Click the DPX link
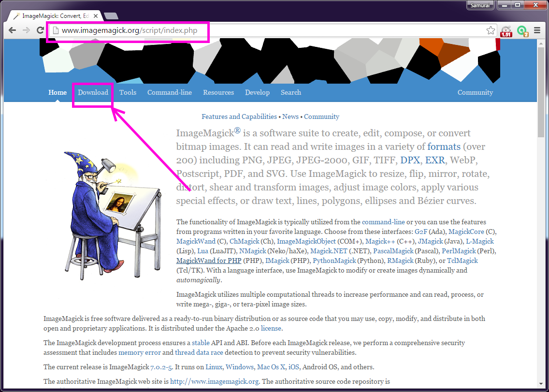 pyautogui.click(x=410, y=160)
